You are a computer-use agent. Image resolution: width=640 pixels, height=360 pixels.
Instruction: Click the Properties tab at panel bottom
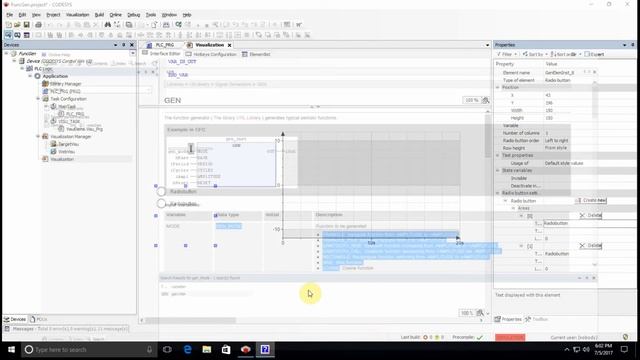coord(508,319)
